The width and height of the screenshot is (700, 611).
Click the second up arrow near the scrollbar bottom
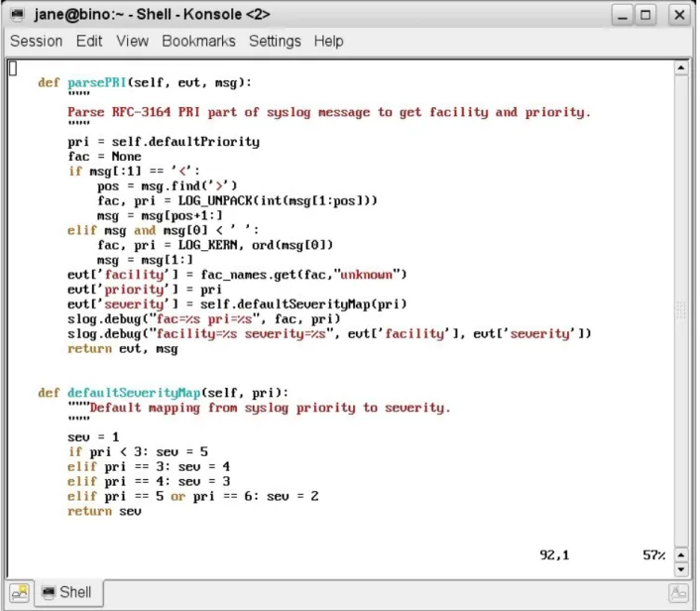[x=681, y=555]
